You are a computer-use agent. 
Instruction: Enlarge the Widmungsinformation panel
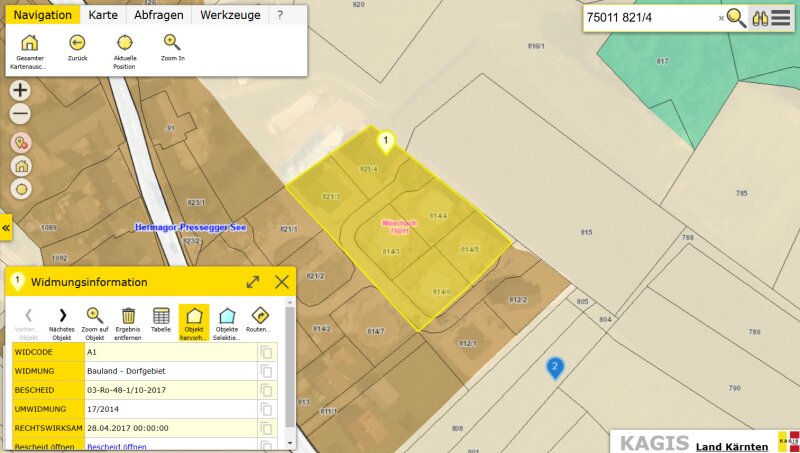click(x=253, y=282)
